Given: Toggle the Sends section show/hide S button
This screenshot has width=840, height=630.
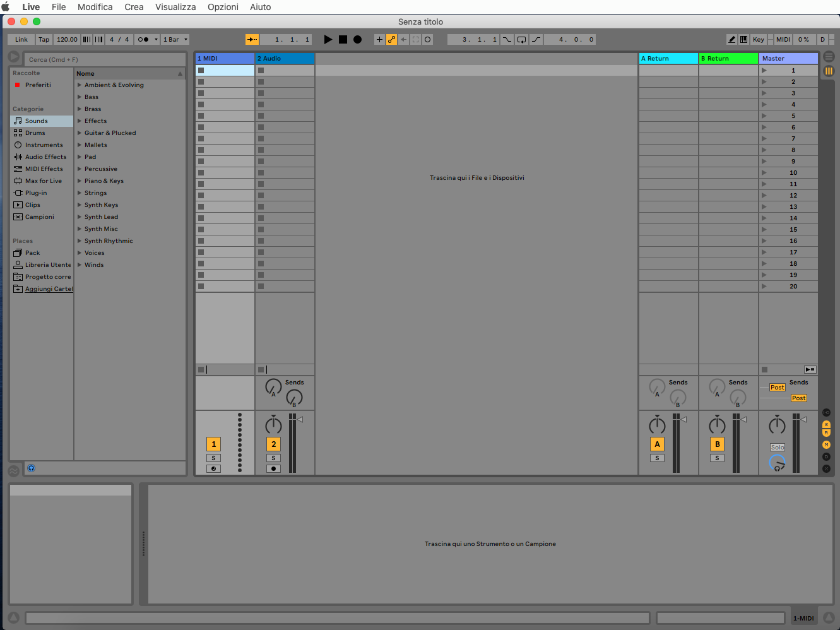Looking at the screenshot, I should point(826,425).
